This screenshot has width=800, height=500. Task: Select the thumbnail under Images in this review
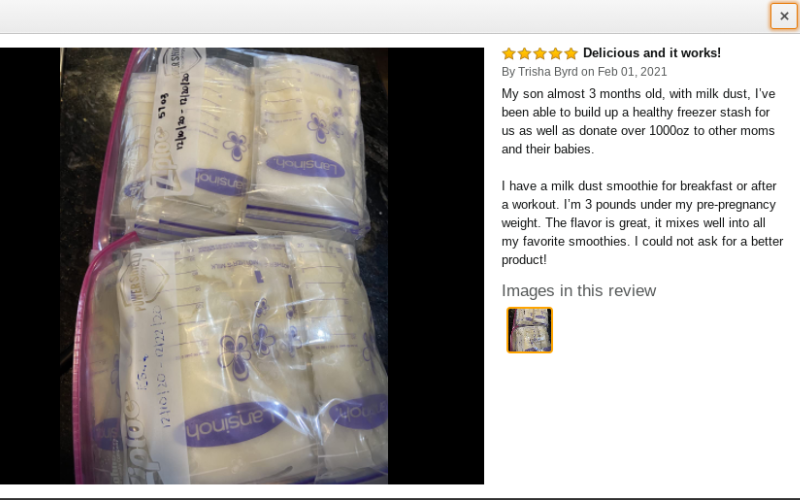[x=529, y=330]
